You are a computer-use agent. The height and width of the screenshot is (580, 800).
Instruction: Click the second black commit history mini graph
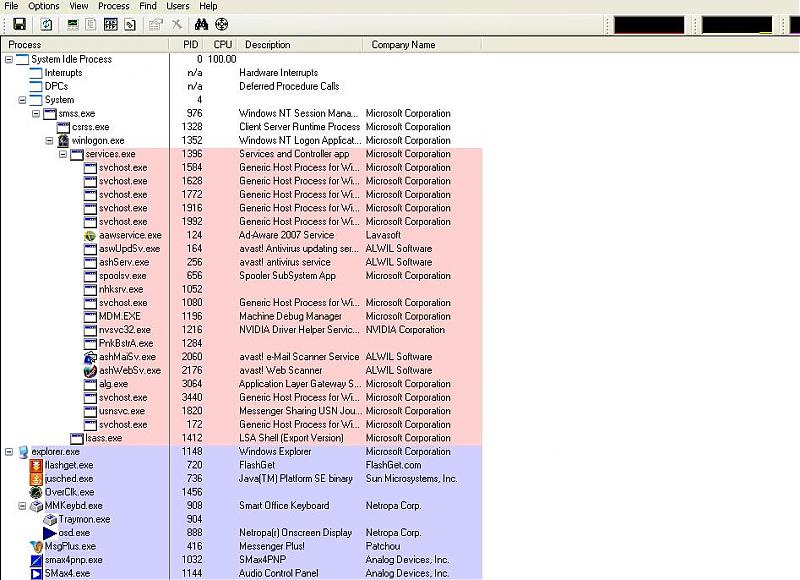click(737, 24)
